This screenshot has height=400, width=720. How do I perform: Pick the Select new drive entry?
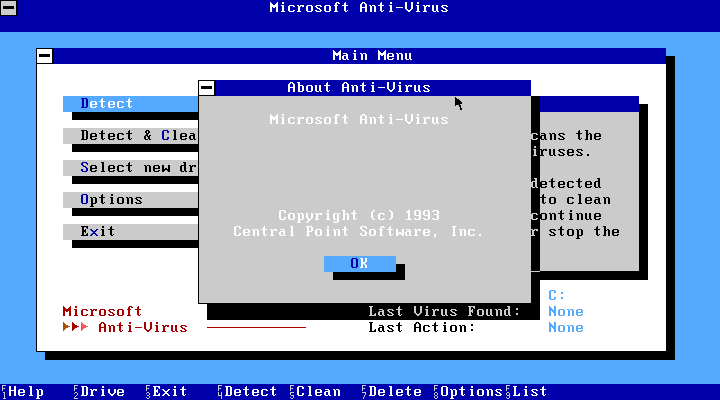tap(130, 168)
